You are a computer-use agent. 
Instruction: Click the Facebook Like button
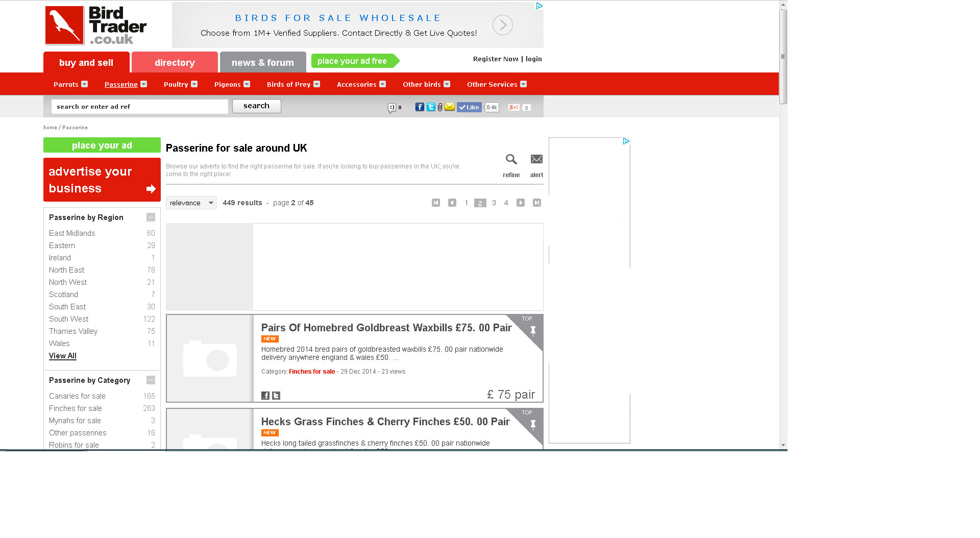tap(469, 107)
